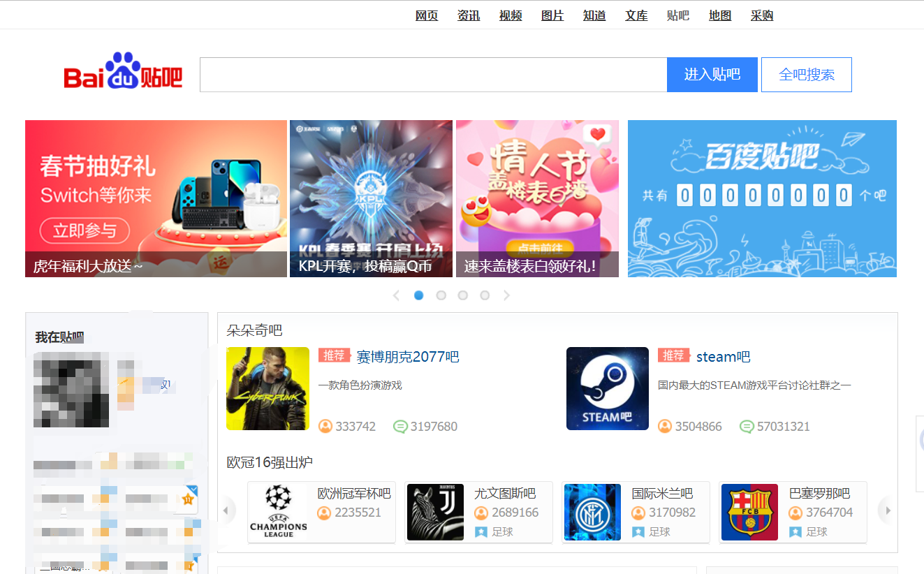The image size is (924, 574).
Task: Open the 国际米兰吧 link
Action: click(x=662, y=494)
